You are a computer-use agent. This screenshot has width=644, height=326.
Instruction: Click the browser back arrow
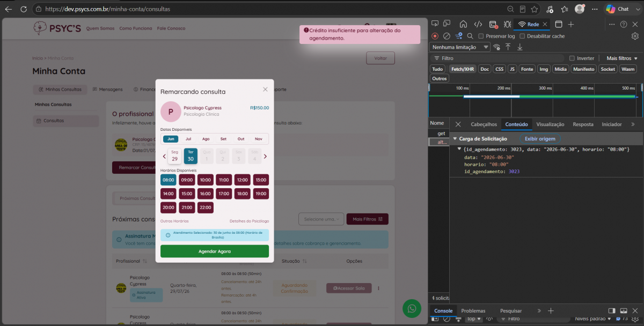8,9
